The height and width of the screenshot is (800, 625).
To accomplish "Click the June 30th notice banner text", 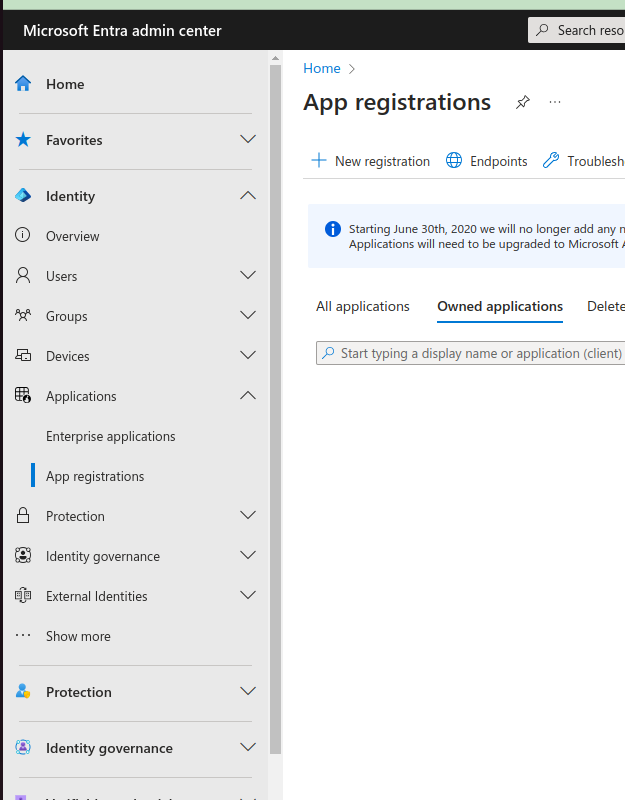I will click(x=487, y=236).
